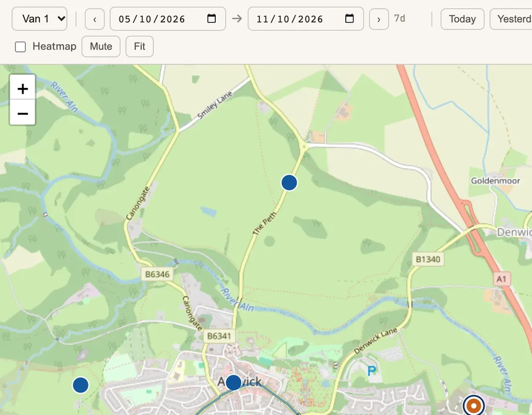This screenshot has height=415, width=532.
Task: Enable the Heatmap checkbox
Action: (20, 47)
